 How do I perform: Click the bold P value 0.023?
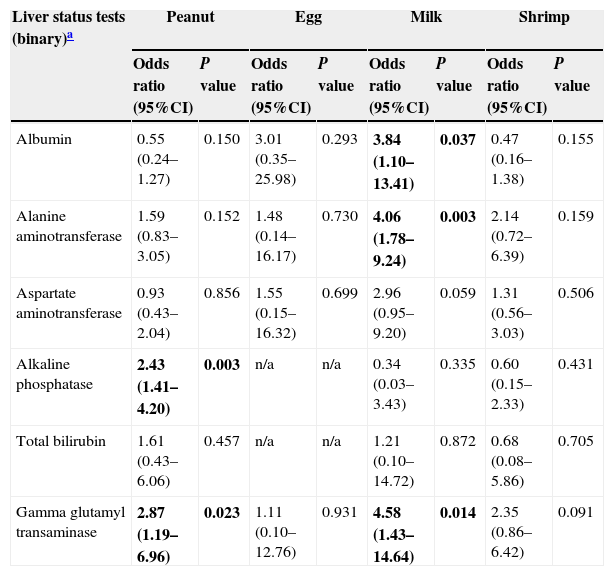pos(221,513)
